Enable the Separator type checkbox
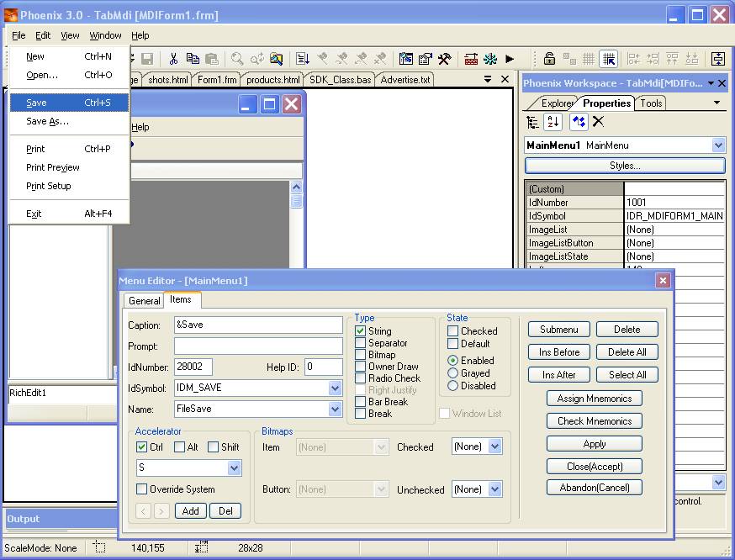Image resolution: width=735 pixels, height=560 pixels. point(360,343)
